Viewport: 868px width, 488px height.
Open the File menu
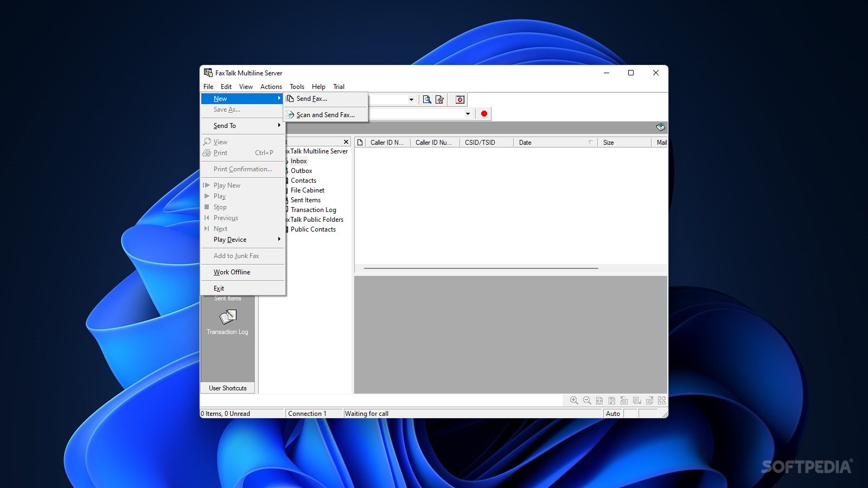pyautogui.click(x=208, y=87)
